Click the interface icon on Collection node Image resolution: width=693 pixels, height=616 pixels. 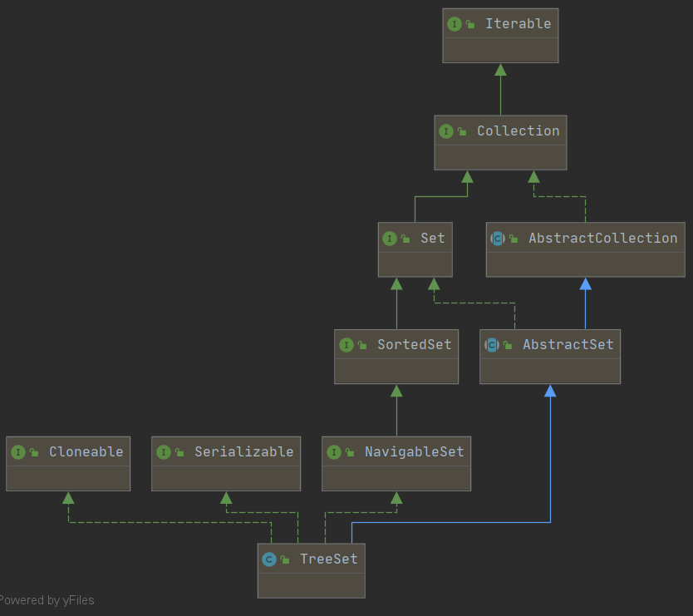[445, 131]
